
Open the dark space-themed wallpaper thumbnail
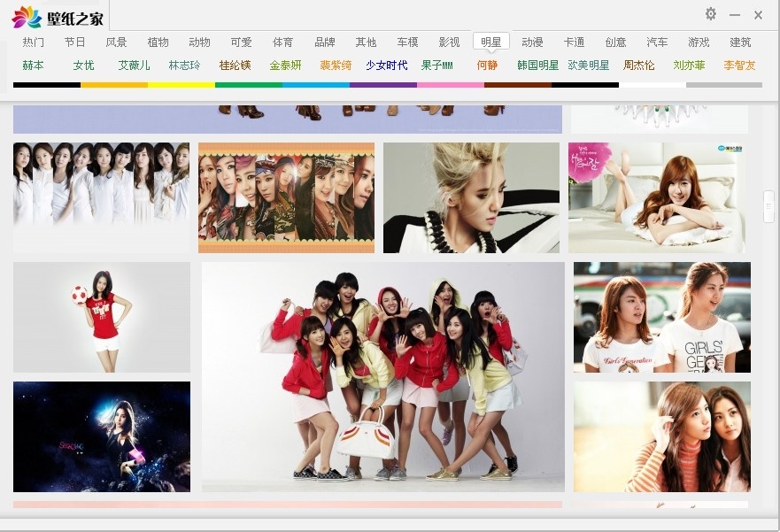click(x=102, y=437)
